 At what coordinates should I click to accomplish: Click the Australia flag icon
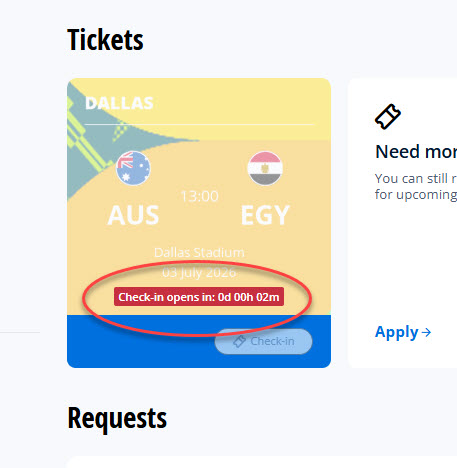[x=133, y=168]
